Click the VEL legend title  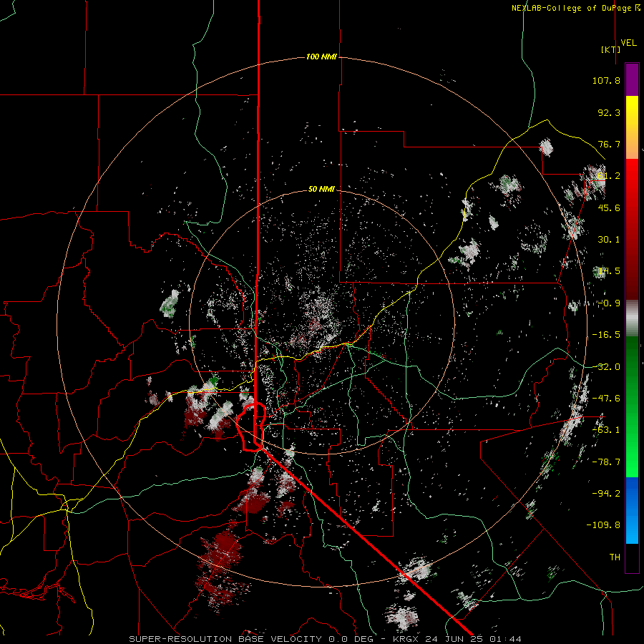point(628,43)
